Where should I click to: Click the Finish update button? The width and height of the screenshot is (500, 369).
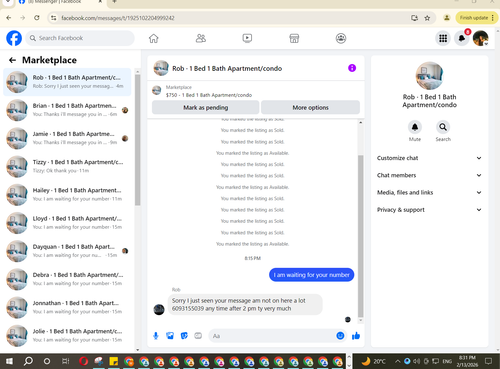[x=473, y=18]
